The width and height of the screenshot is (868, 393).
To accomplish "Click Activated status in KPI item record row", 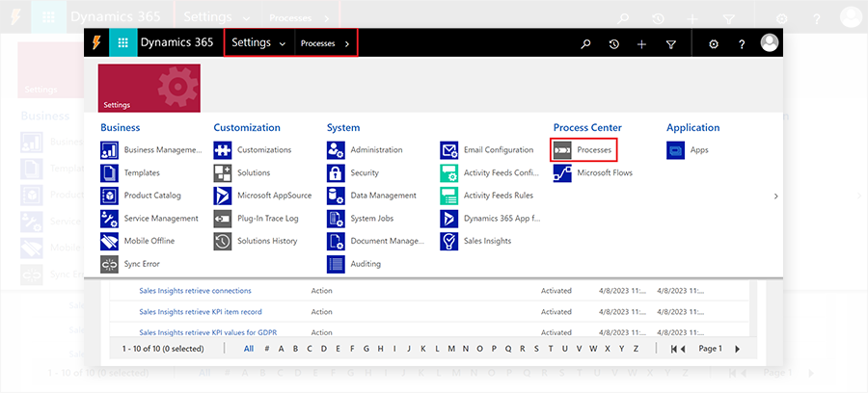I will click(x=556, y=312).
